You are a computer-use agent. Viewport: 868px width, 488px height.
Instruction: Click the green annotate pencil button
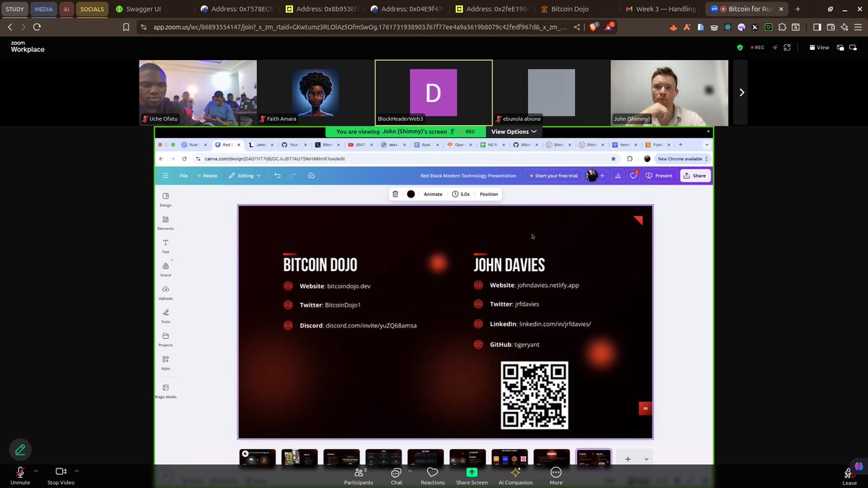(20, 450)
